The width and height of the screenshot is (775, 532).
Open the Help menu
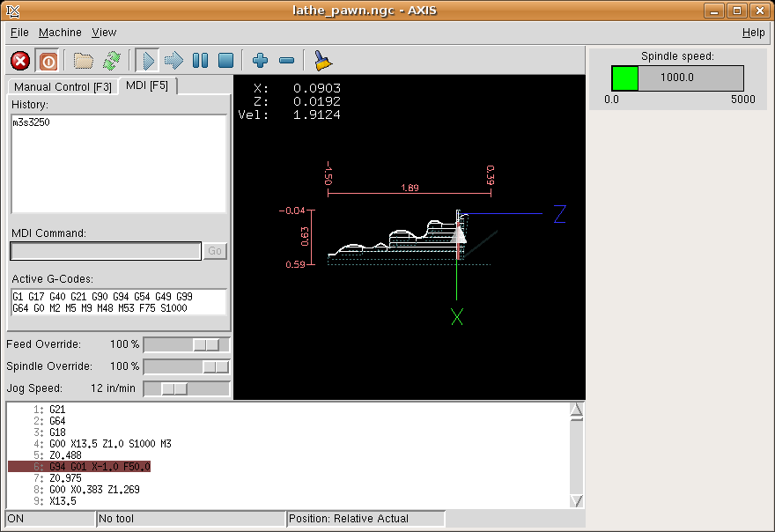(753, 33)
